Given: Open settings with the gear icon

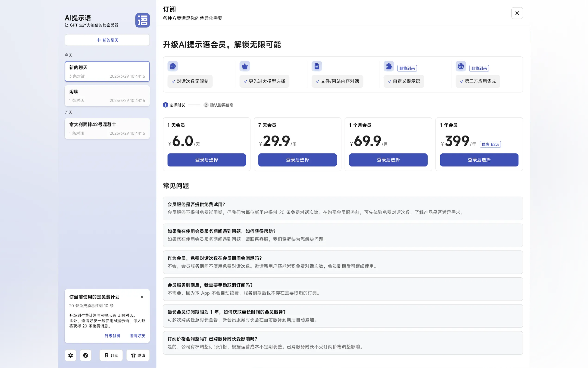Looking at the screenshot, I should (71, 355).
